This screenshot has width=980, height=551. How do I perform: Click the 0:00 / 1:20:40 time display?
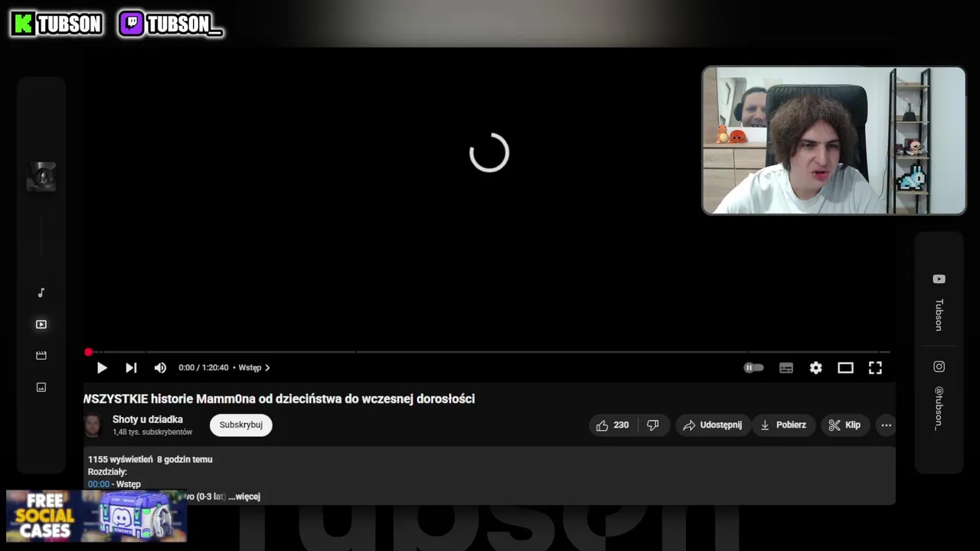coord(204,368)
